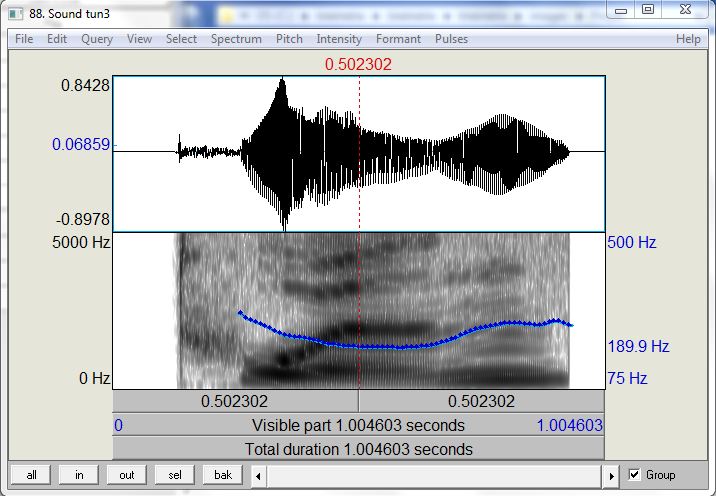Open the Pitch menu

tap(289, 39)
